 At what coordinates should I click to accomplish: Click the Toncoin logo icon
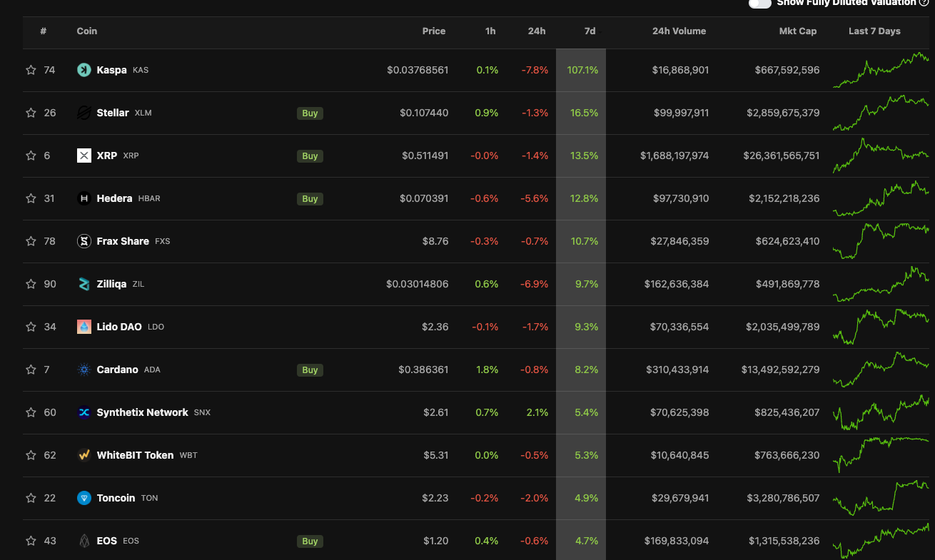coord(84,498)
